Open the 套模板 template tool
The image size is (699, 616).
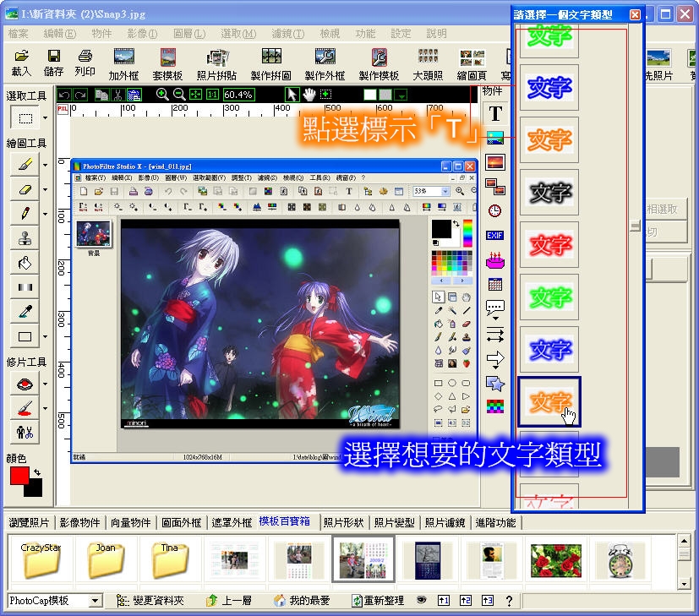coord(167,64)
